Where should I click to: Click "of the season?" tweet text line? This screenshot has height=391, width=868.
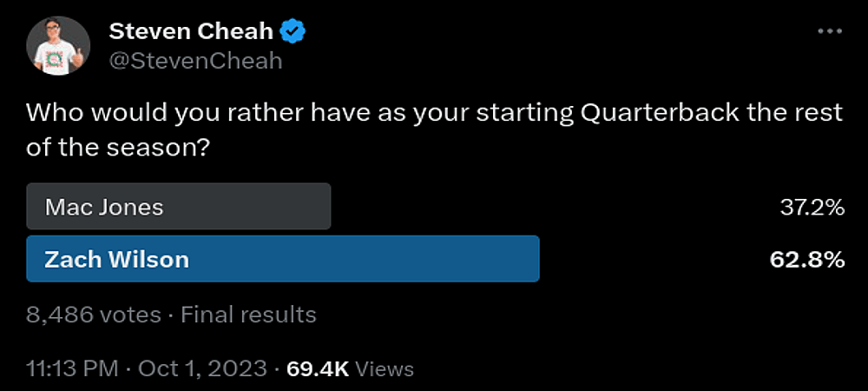(120, 149)
